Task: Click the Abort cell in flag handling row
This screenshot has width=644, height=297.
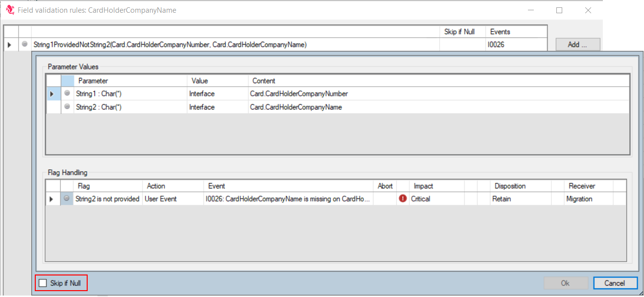Action: pyautogui.click(x=385, y=199)
